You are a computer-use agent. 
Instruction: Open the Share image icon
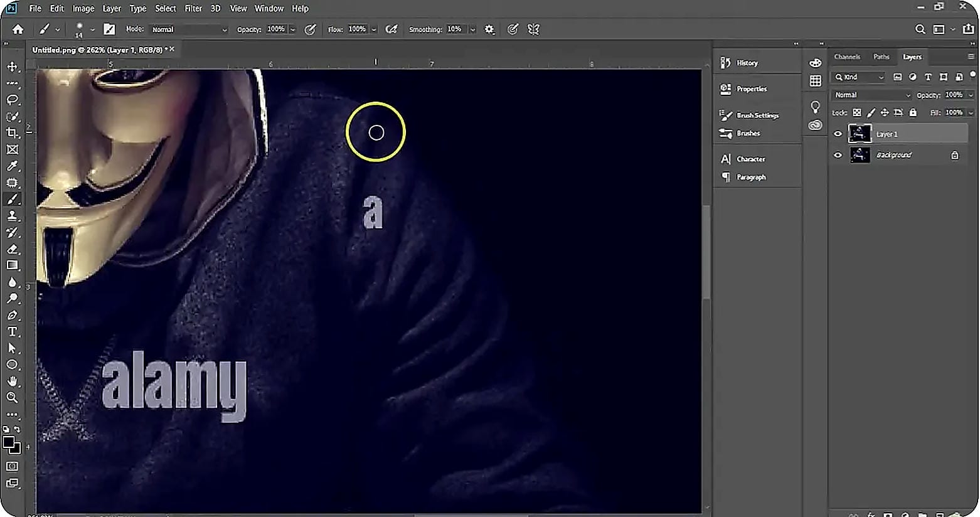pos(969,29)
